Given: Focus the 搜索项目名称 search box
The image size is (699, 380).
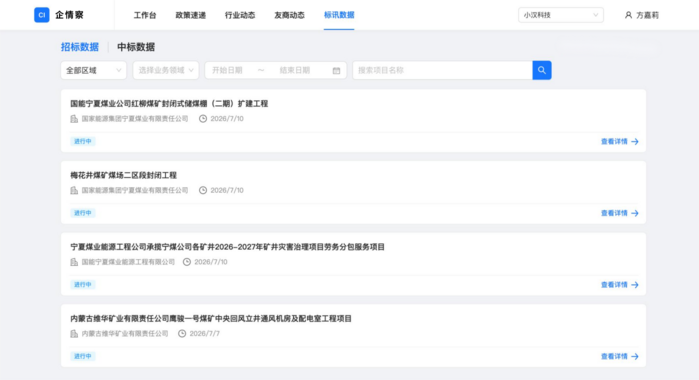Looking at the screenshot, I should [442, 70].
